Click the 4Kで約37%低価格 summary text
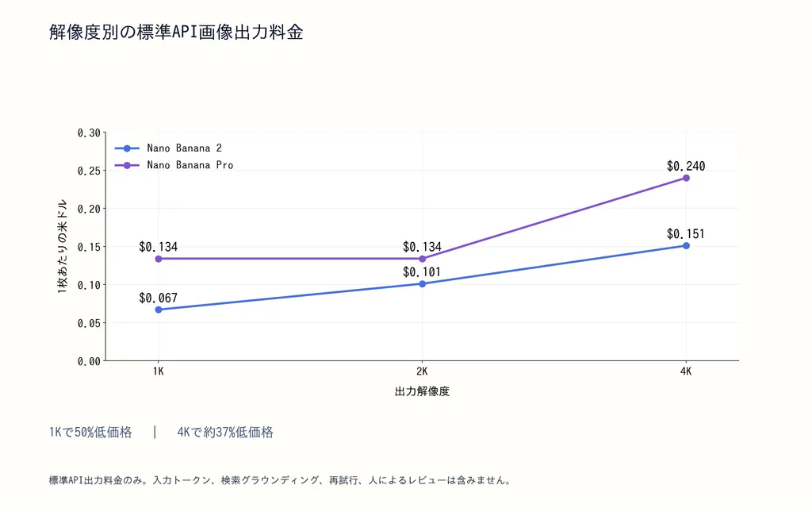 (x=225, y=433)
